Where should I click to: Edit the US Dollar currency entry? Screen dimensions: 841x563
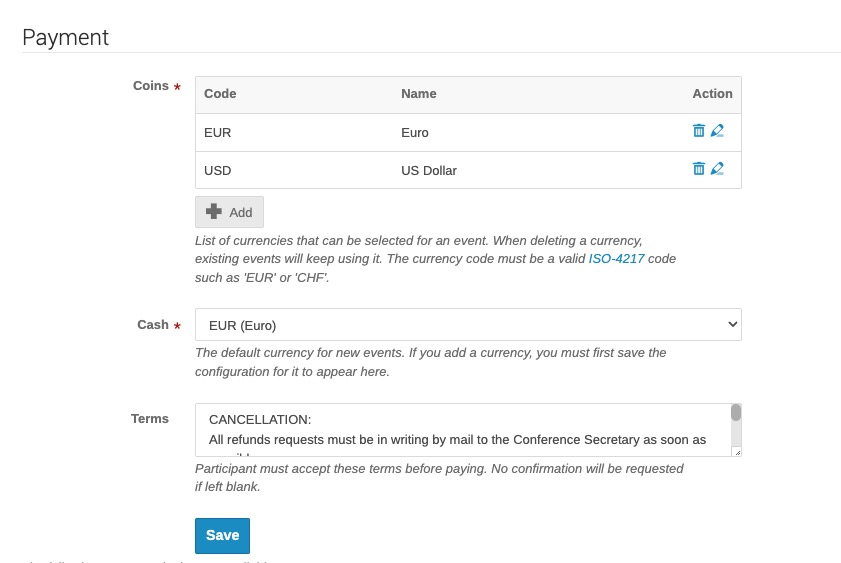pyautogui.click(x=717, y=169)
